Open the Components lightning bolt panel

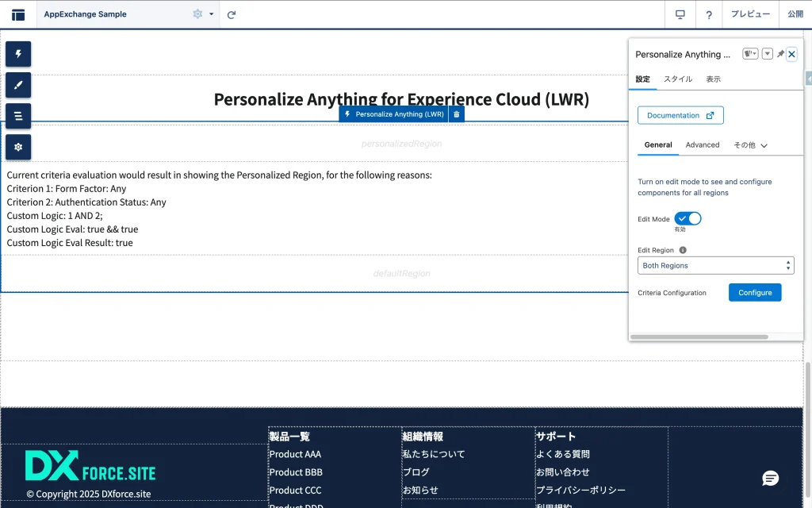[18, 54]
